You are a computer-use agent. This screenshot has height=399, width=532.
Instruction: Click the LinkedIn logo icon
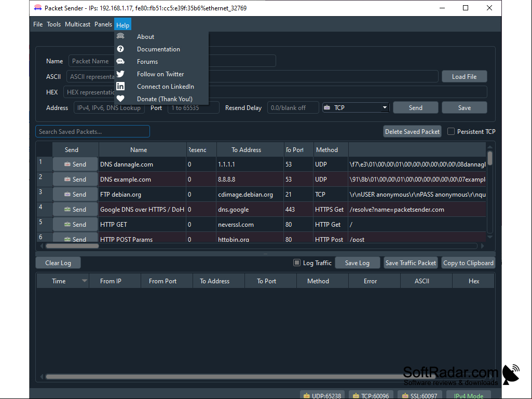(x=120, y=86)
